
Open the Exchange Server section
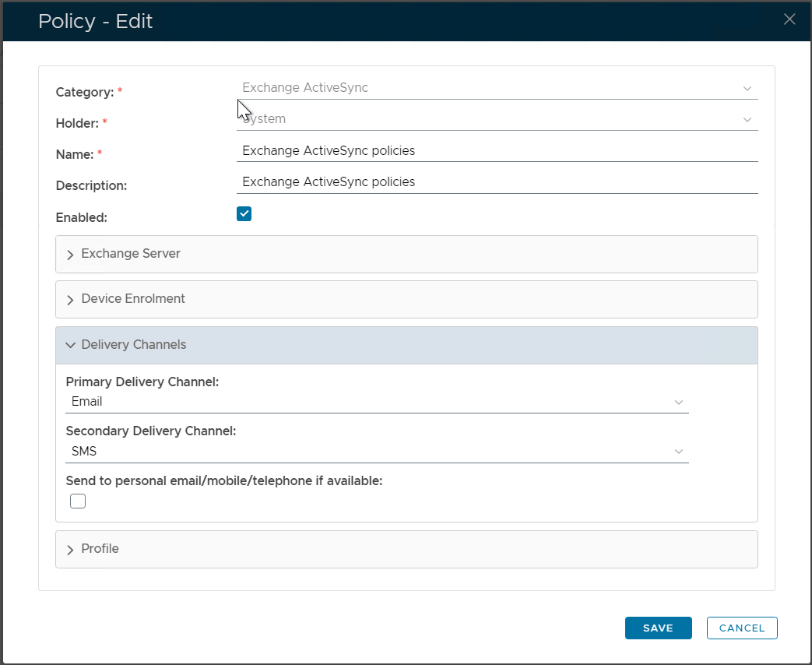(x=131, y=254)
